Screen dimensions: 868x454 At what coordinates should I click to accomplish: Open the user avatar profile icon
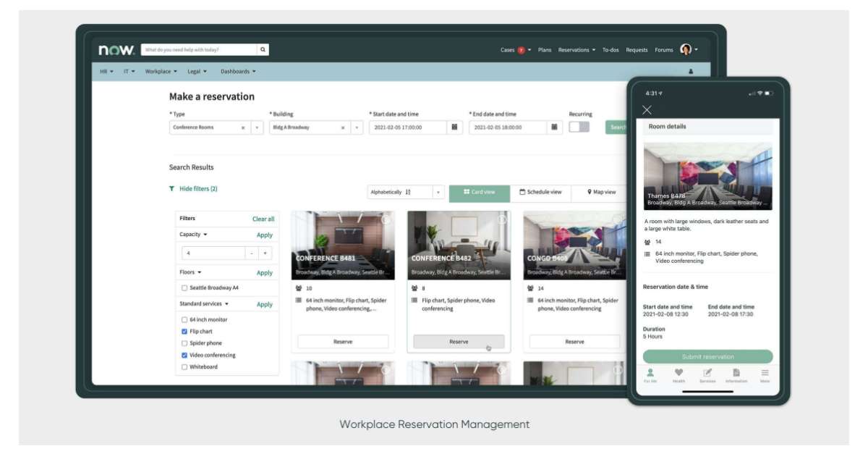tap(686, 49)
